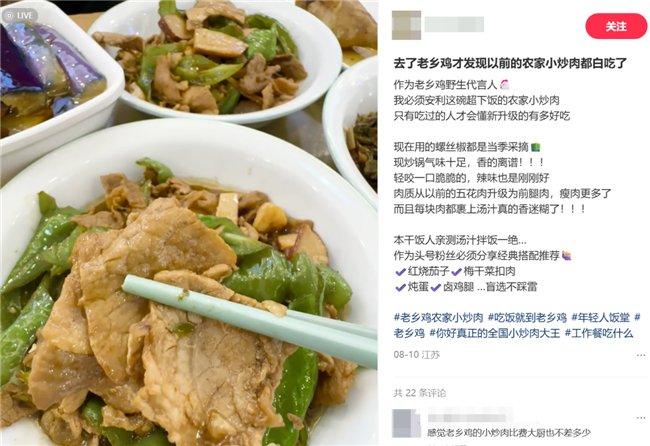Click the post author's username

tap(454, 24)
